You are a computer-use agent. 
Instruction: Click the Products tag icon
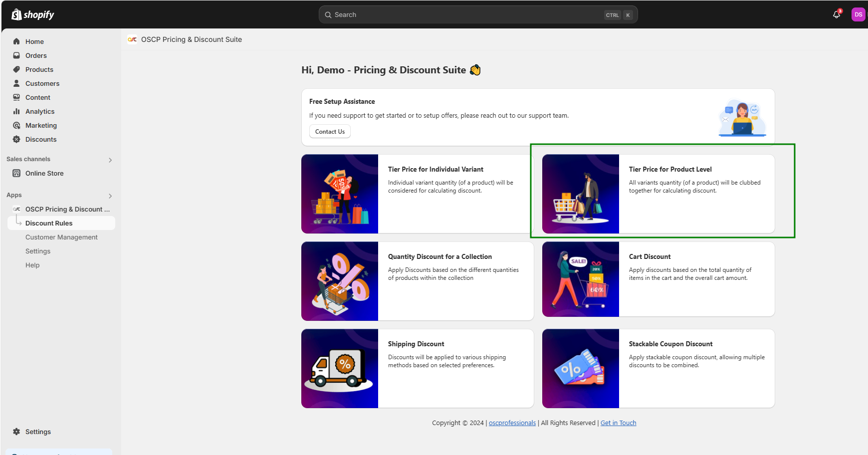[16, 69]
